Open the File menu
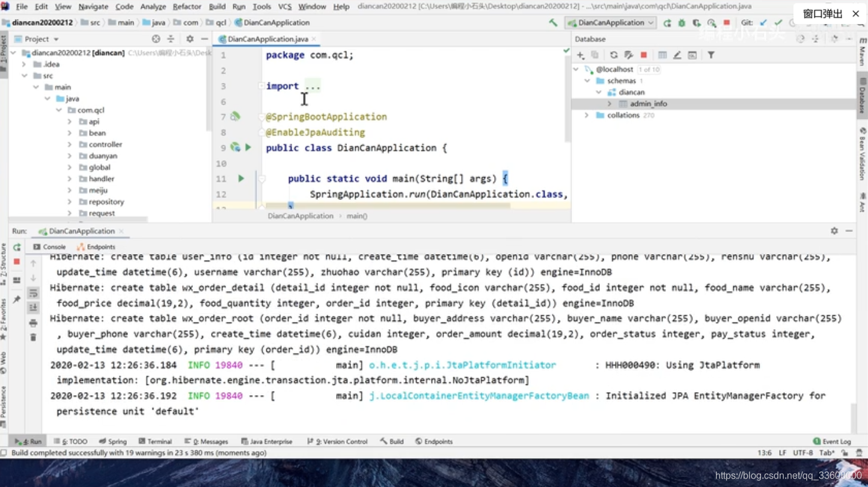 coord(22,7)
